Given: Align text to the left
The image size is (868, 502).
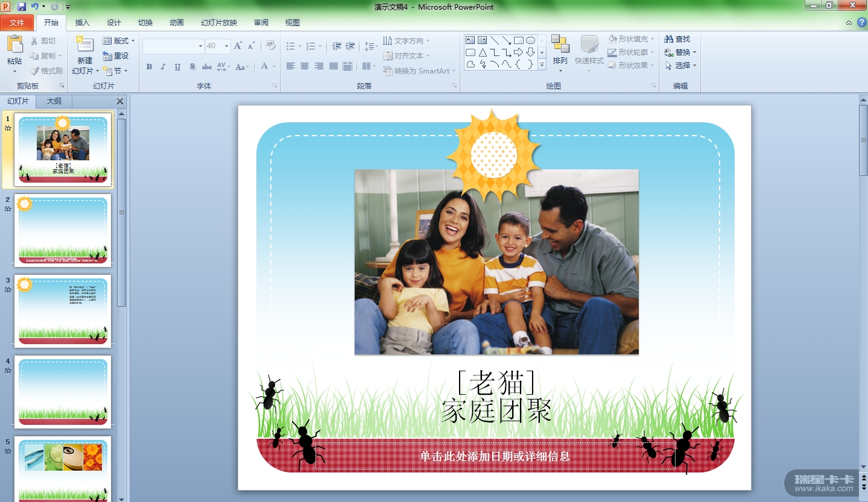Looking at the screenshot, I should [291, 66].
